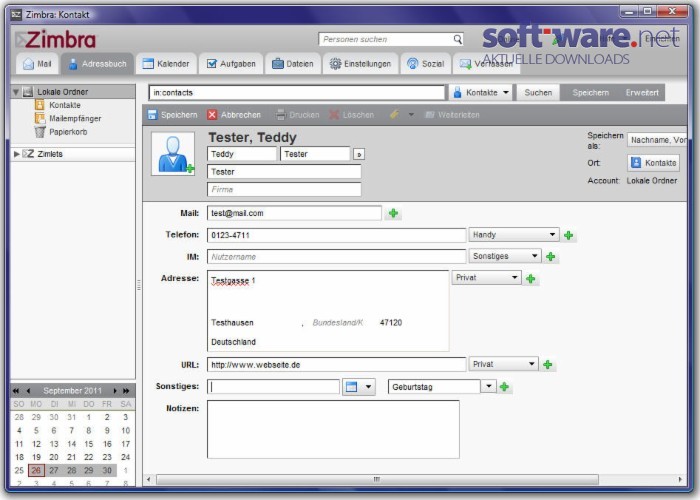
Task: Click the Ort Kontakte button
Action: tap(654, 163)
